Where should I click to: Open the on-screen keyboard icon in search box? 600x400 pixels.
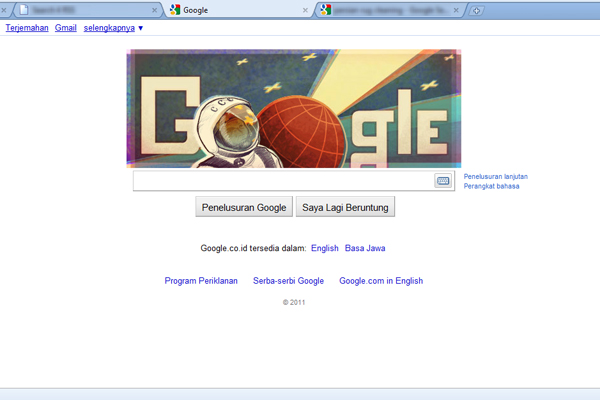[443, 181]
